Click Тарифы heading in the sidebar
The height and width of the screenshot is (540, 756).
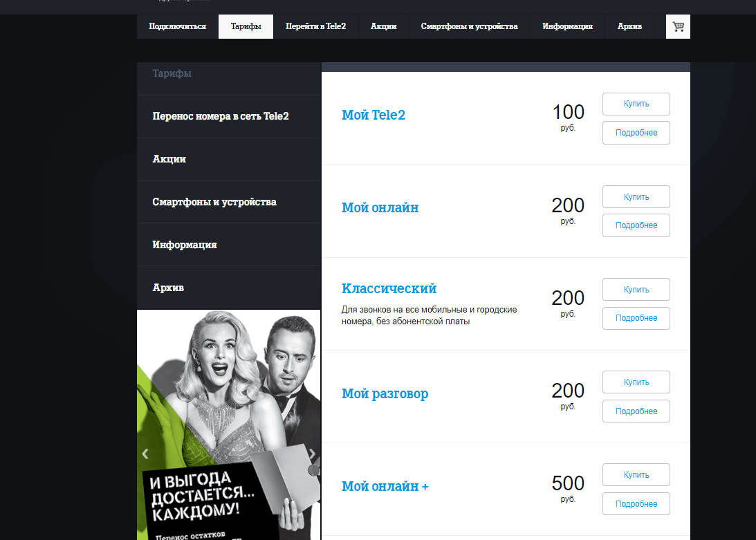(172, 73)
